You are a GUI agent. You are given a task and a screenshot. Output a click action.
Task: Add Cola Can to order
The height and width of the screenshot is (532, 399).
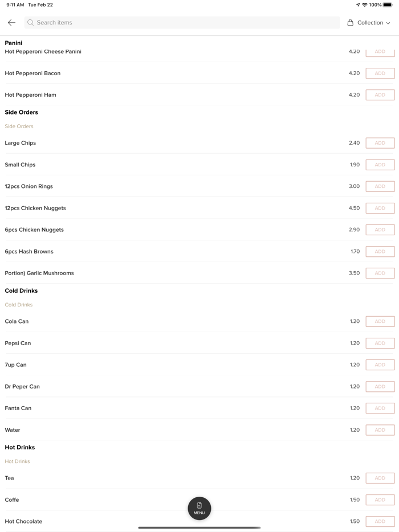380,321
